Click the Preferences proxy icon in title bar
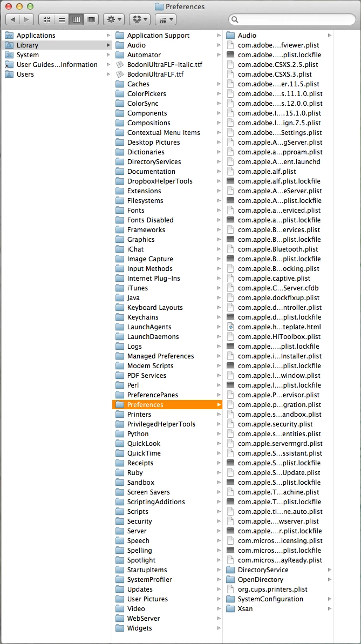361x644 pixels. (x=159, y=6)
